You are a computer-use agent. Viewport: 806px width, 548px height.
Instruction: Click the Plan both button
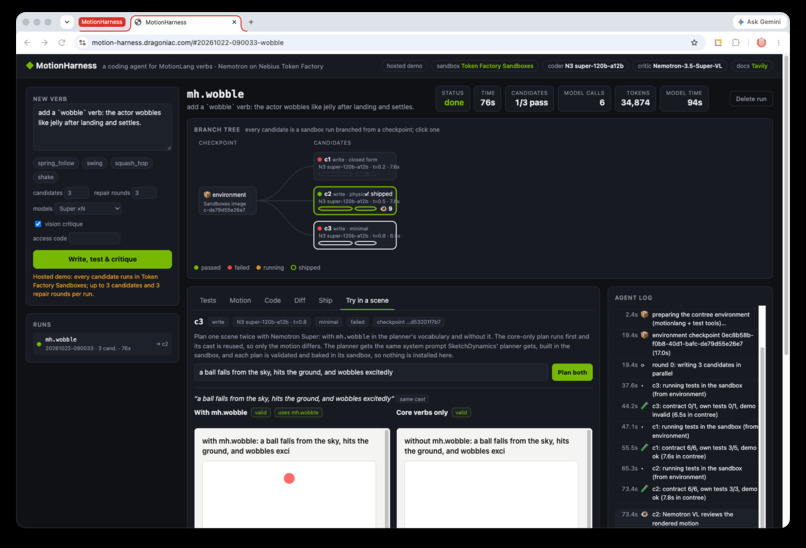point(572,372)
